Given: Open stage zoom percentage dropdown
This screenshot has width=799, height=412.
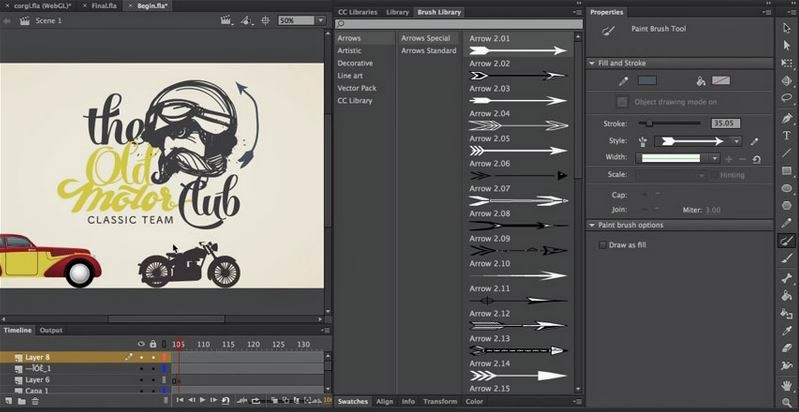Looking at the screenshot, I should (x=321, y=21).
